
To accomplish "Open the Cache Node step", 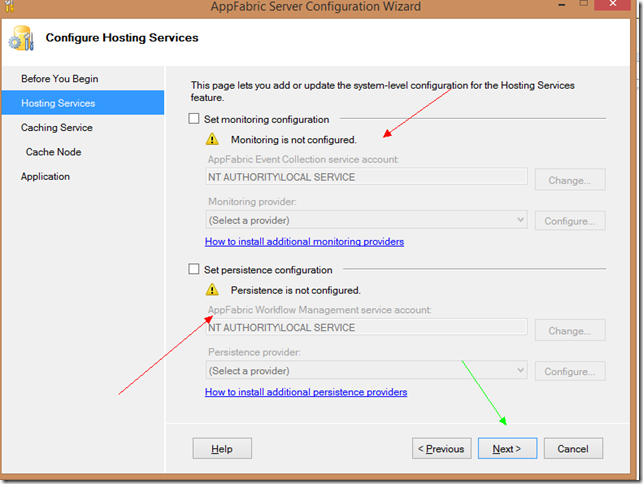I will [53, 152].
